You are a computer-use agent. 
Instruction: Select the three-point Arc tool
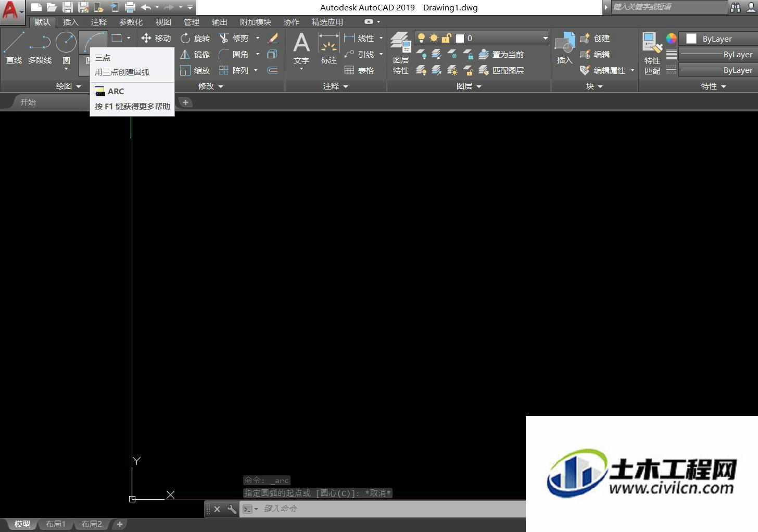click(93, 42)
